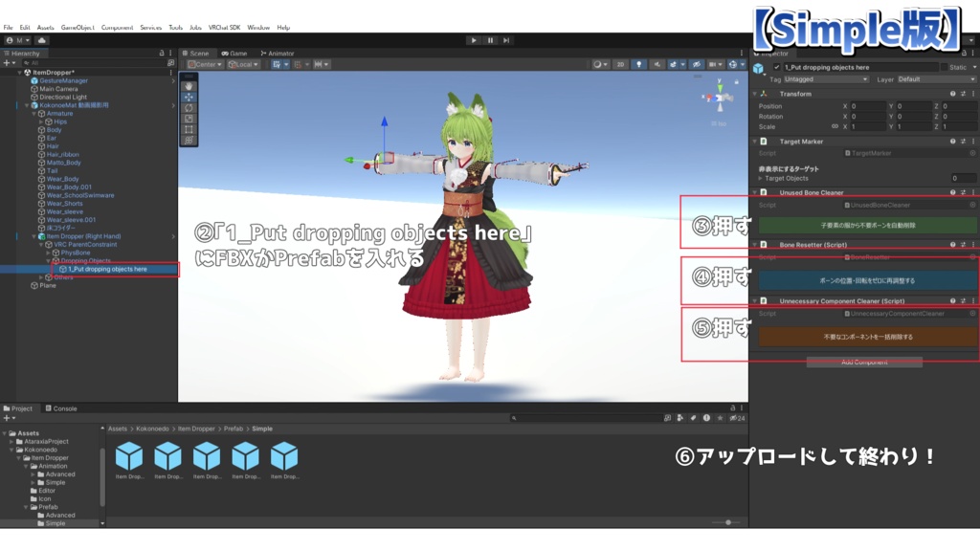Image resolution: width=980 pixels, height=551 pixels.
Task: Expand the Target Objects list
Action: [x=761, y=179]
